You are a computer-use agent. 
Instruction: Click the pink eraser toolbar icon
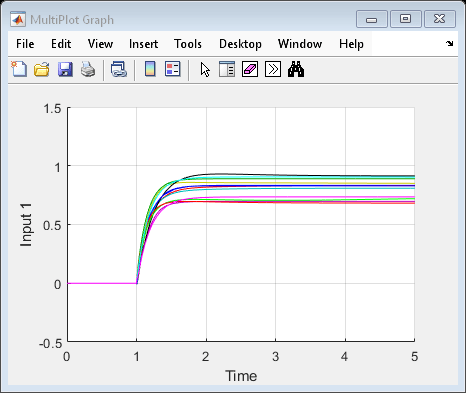[x=250, y=69]
